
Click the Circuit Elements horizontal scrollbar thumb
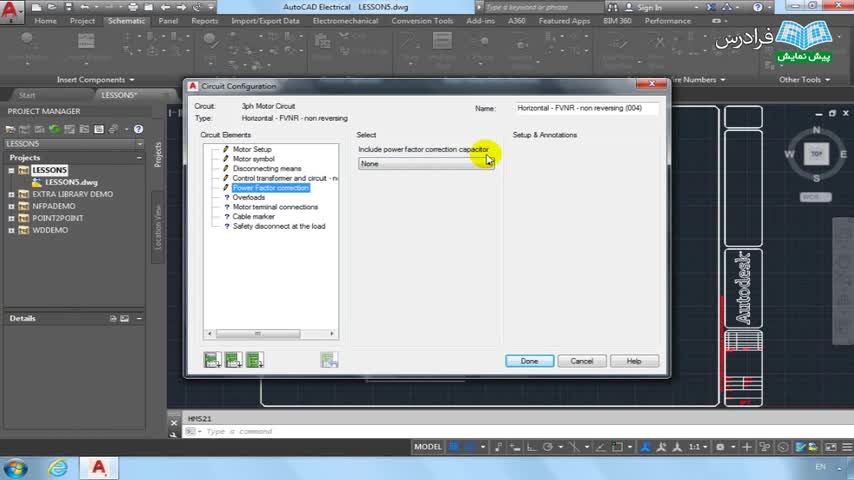[x=258, y=333]
